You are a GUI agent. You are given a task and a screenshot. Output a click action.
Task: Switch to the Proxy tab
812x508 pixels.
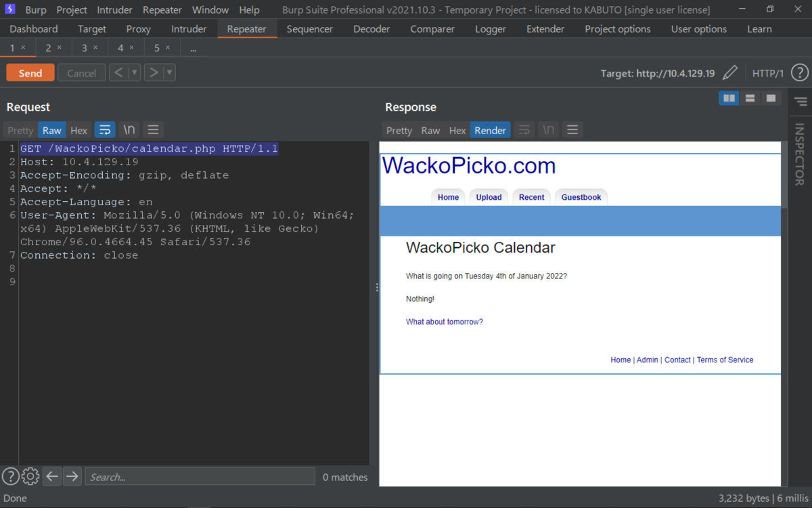coord(139,29)
